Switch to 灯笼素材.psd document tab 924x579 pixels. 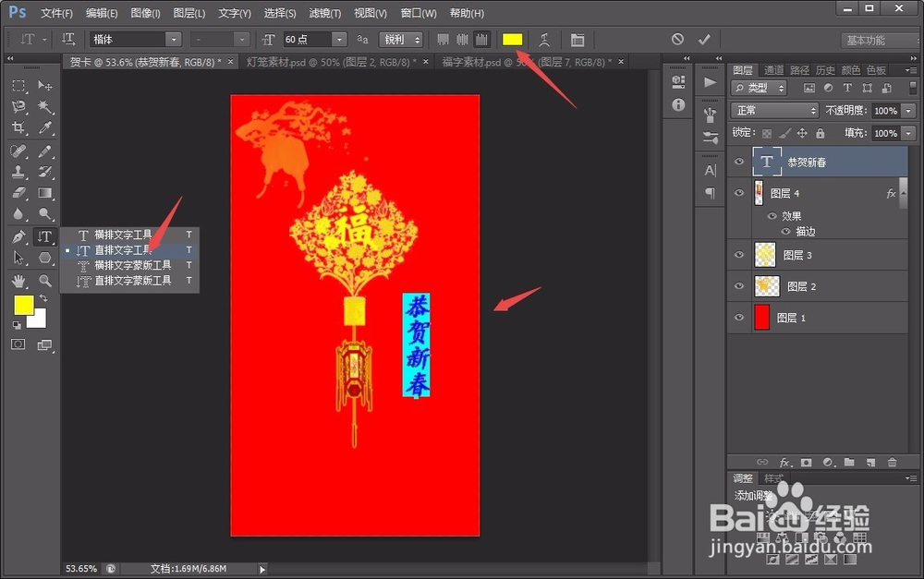point(331,62)
